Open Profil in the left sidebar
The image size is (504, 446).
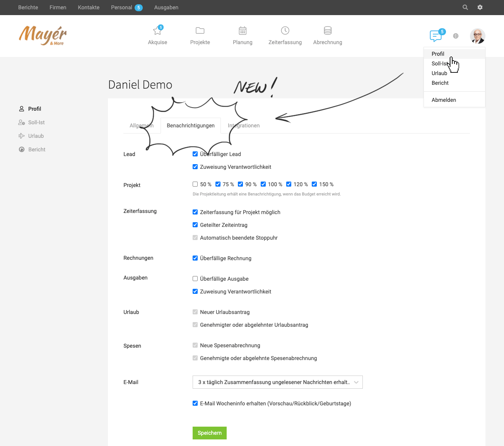tap(34, 109)
